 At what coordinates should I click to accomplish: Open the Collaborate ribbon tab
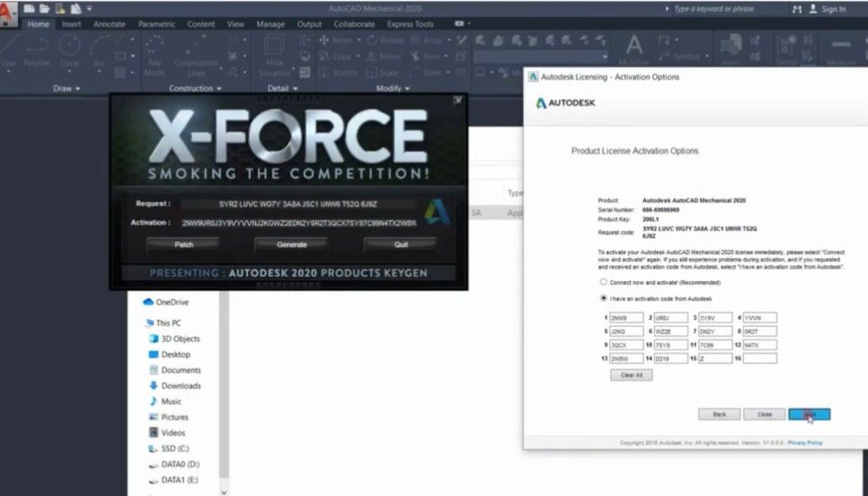354,24
